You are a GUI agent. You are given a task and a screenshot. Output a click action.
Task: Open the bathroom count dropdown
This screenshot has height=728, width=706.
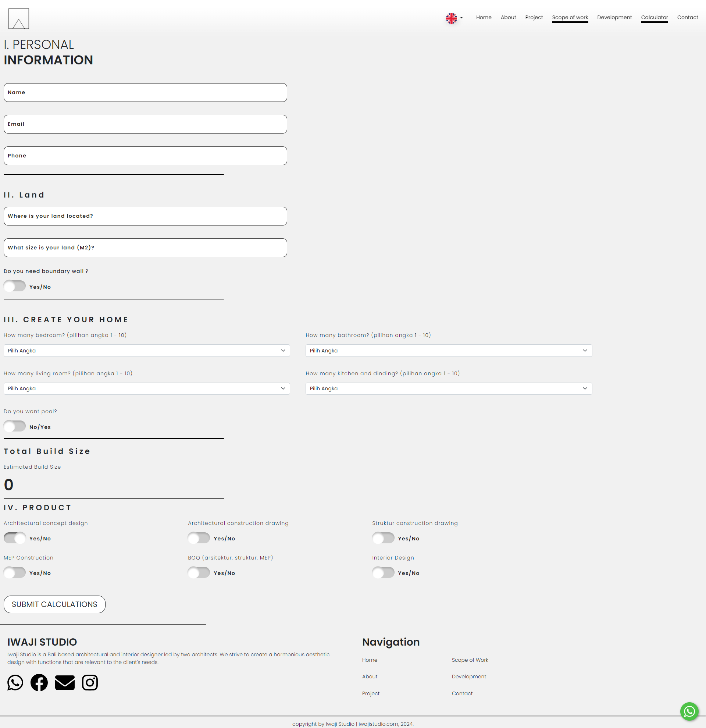tap(448, 351)
